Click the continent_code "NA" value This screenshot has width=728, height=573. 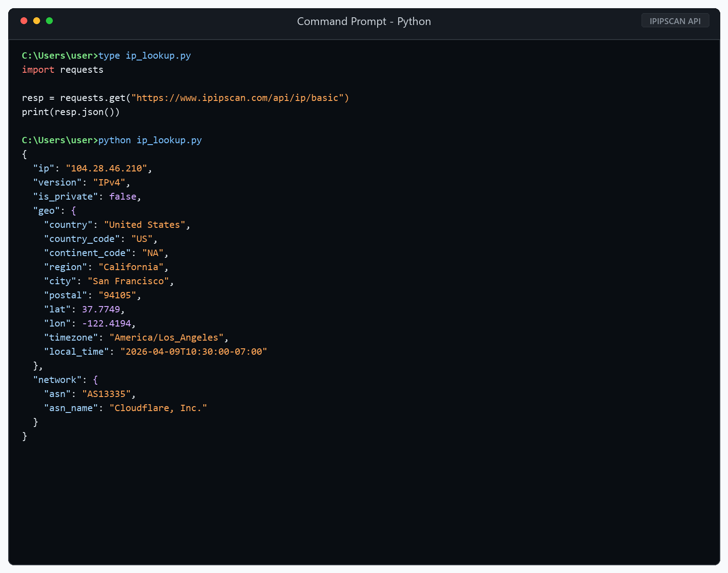coord(153,253)
